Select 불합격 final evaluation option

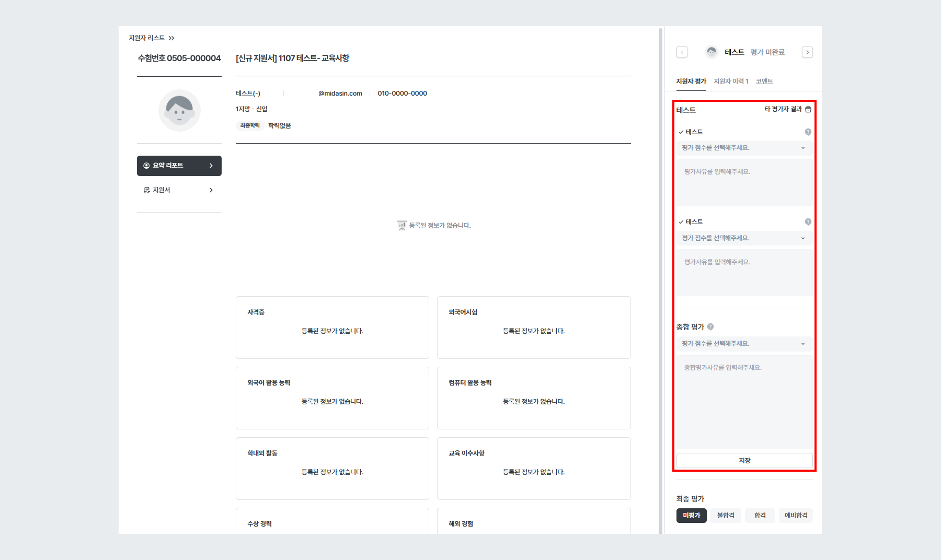726,516
